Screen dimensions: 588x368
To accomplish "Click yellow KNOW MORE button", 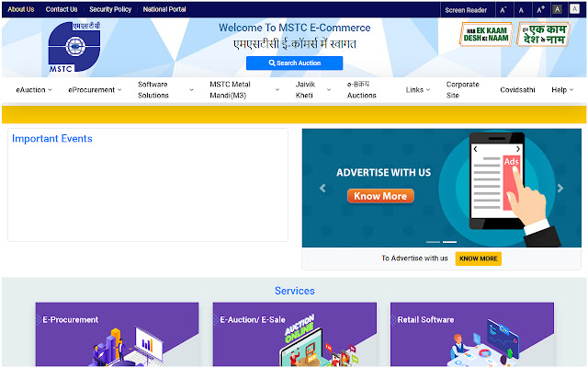I will pyautogui.click(x=479, y=259).
